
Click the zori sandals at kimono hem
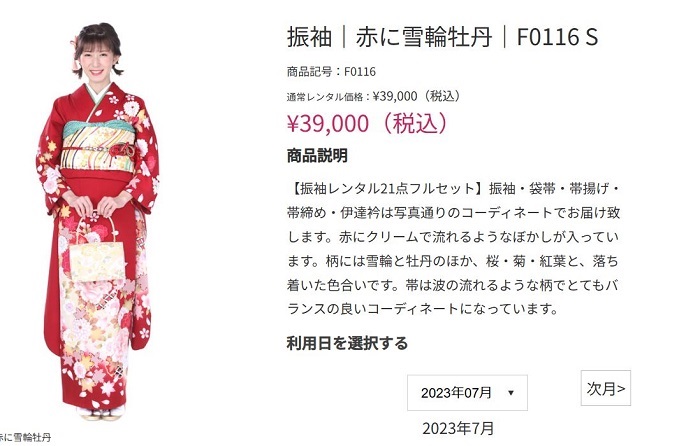click(x=100, y=414)
